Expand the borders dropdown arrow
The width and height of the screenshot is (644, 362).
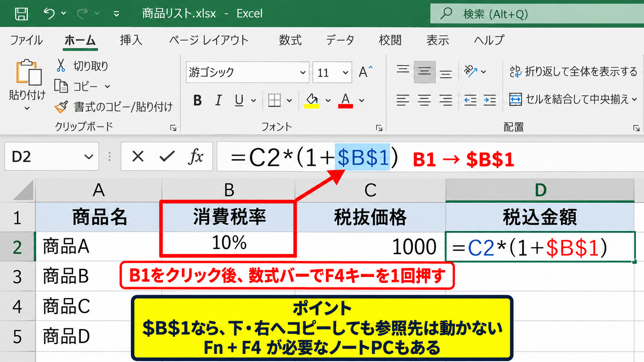(289, 101)
